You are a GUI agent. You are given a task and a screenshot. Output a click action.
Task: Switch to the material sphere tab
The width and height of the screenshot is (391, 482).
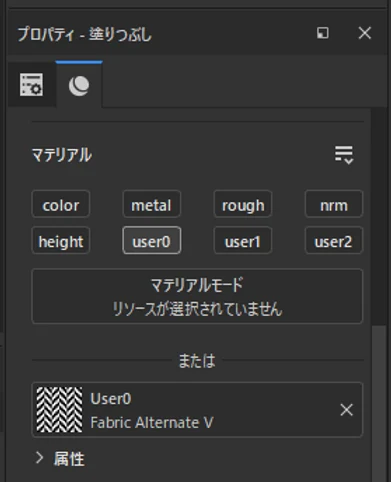79,85
